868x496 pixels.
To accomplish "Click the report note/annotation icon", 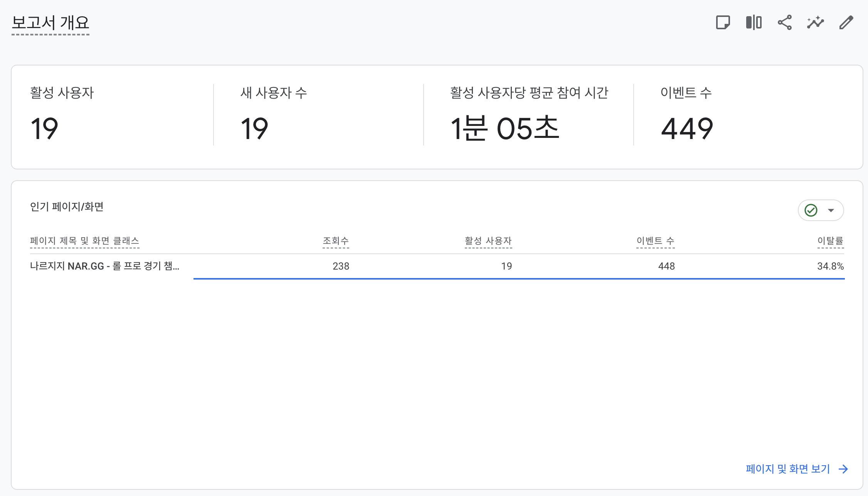I will point(723,23).
